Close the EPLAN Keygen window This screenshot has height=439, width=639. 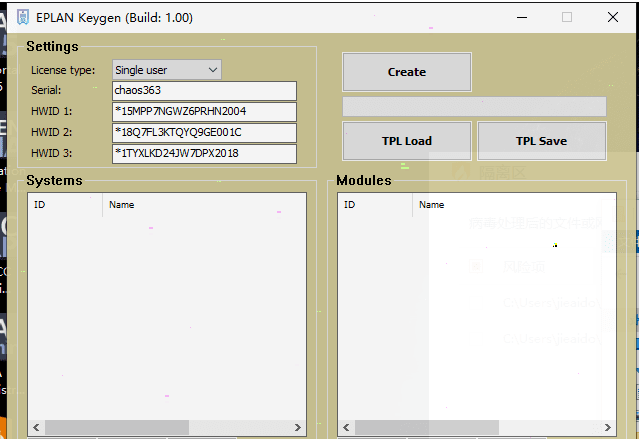612,17
